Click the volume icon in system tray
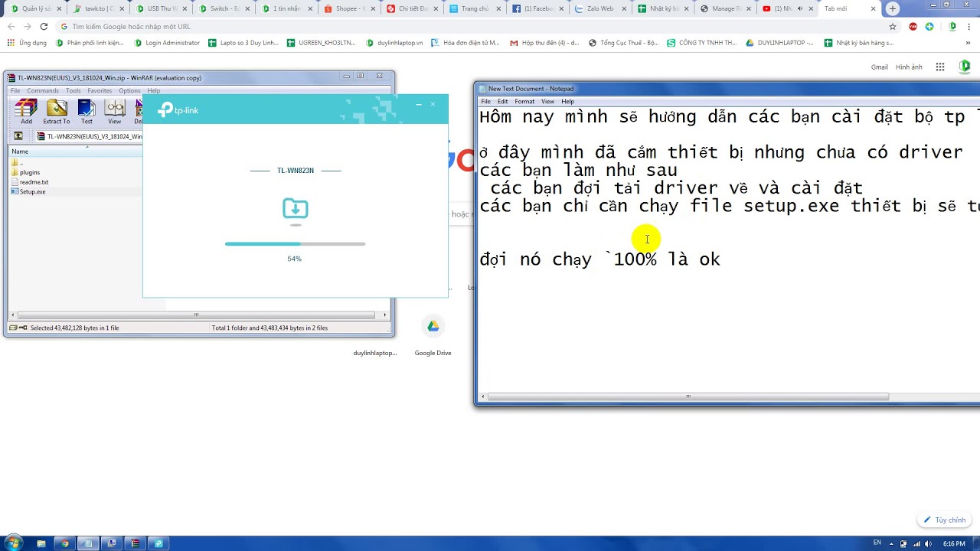The height and width of the screenshot is (551, 980). (x=927, y=543)
